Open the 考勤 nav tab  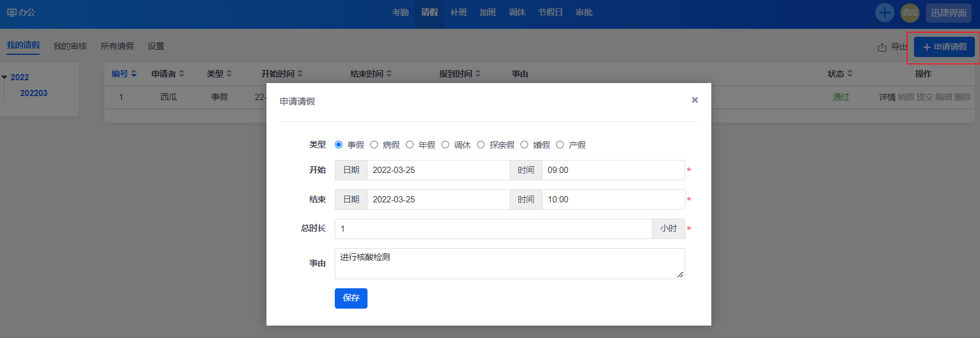400,12
